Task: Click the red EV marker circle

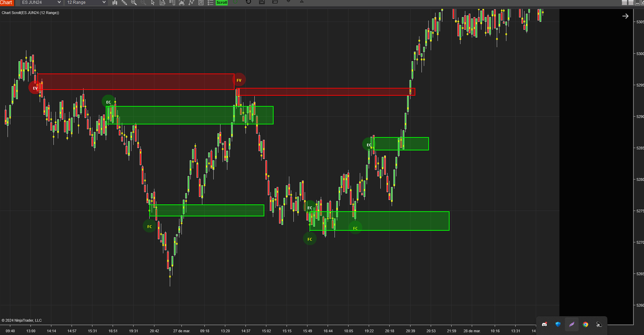Action: [x=35, y=87]
